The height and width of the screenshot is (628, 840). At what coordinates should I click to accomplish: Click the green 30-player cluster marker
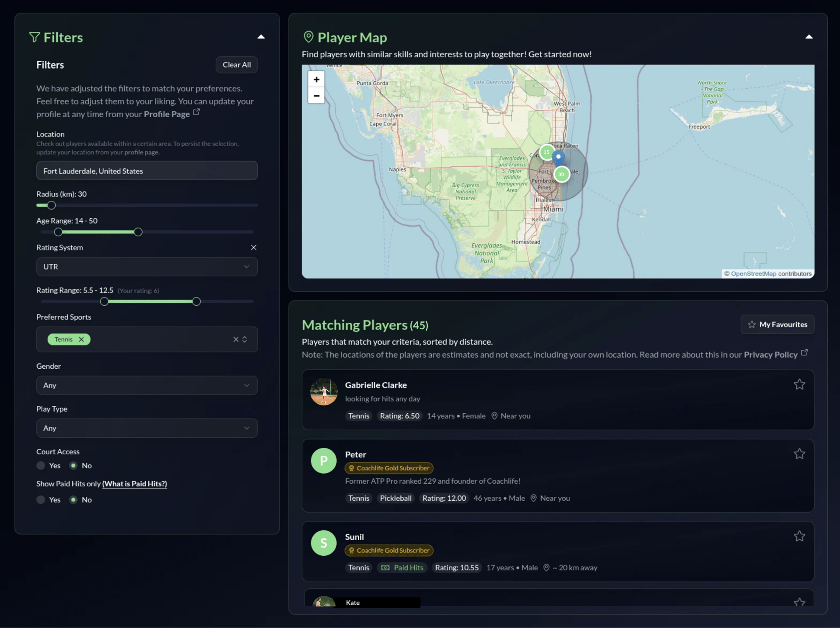pyautogui.click(x=561, y=174)
